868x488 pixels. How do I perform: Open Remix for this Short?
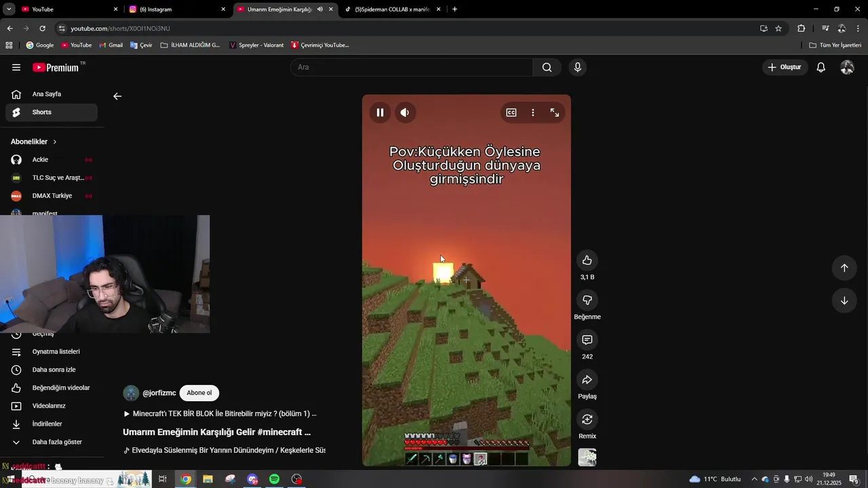click(x=587, y=420)
